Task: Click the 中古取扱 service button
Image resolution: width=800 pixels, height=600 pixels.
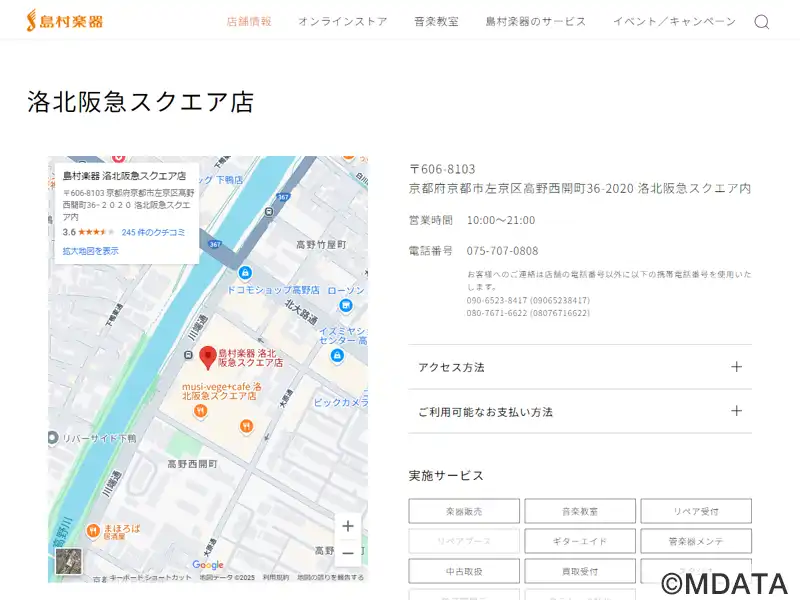Action: click(x=464, y=571)
